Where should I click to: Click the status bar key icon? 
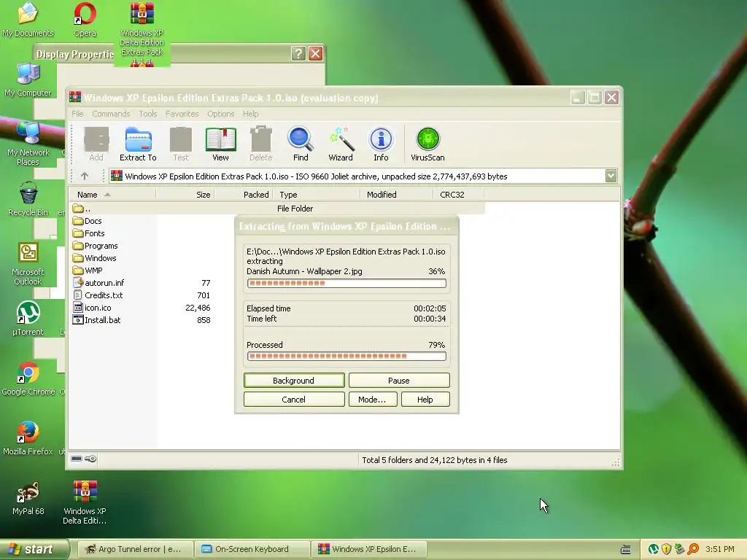point(90,459)
